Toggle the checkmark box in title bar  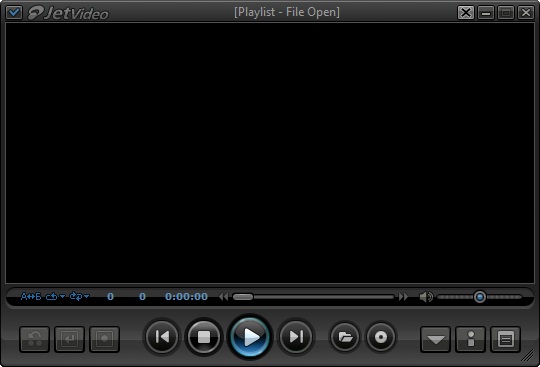14,13
